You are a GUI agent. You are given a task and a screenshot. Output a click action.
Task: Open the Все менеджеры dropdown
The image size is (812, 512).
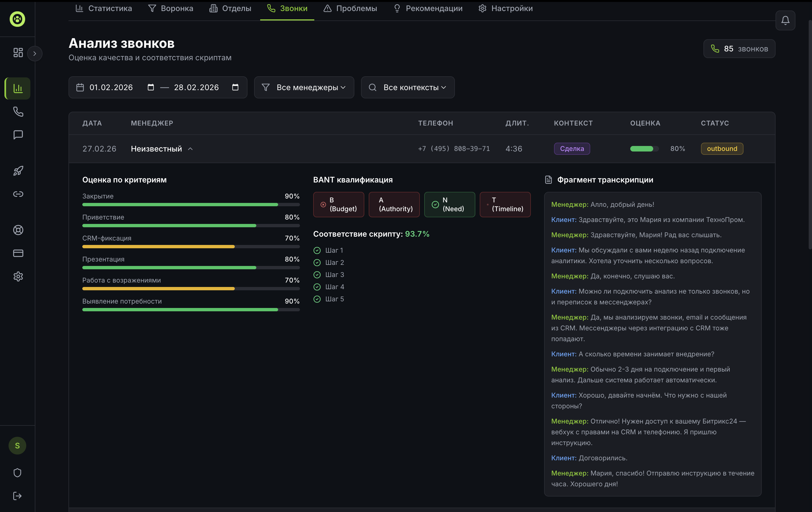[304, 87]
